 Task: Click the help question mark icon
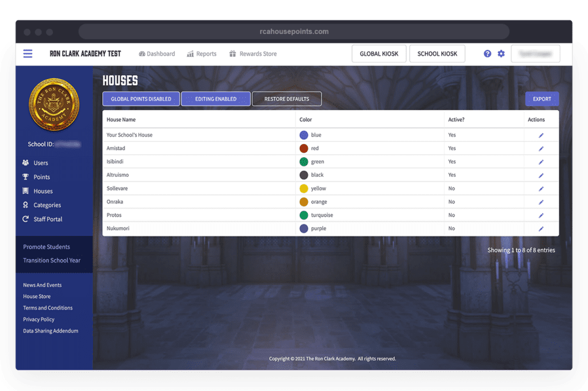click(x=487, y=53)
